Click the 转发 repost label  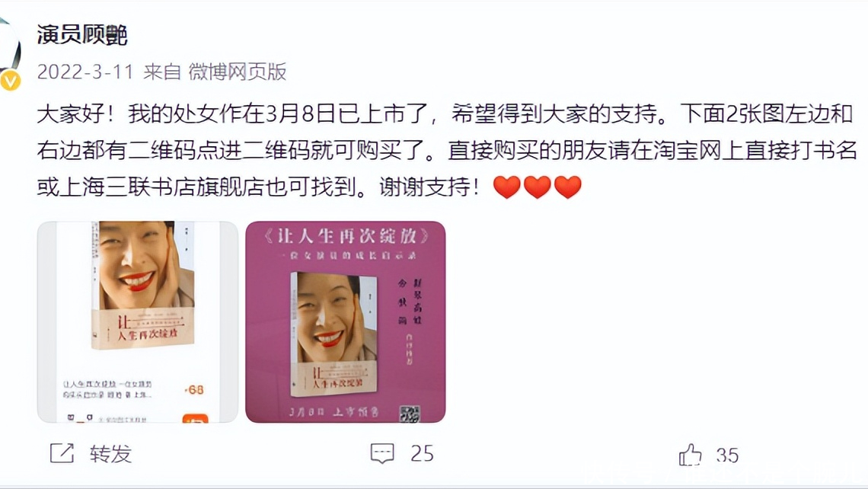pyautogui.click(x=110, y=453)
